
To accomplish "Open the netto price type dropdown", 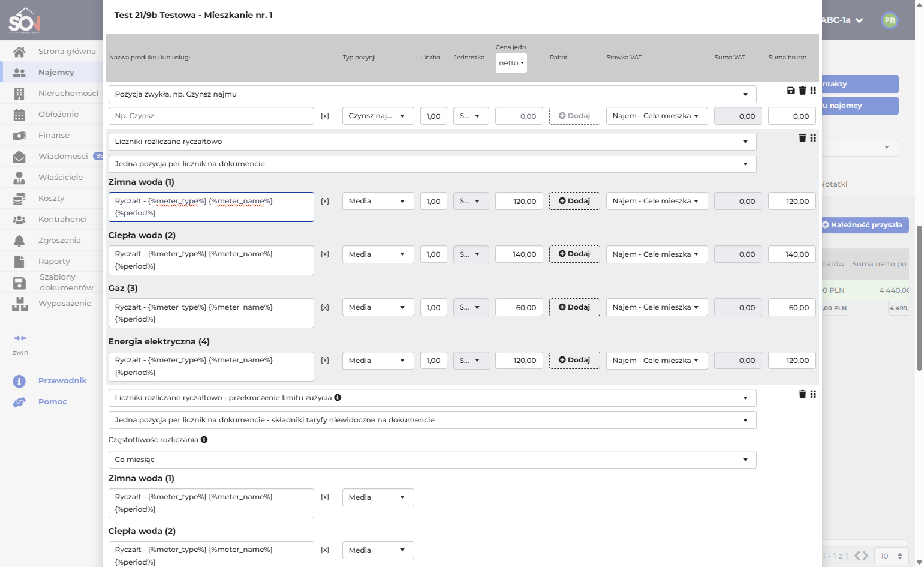I will point(511,63).
